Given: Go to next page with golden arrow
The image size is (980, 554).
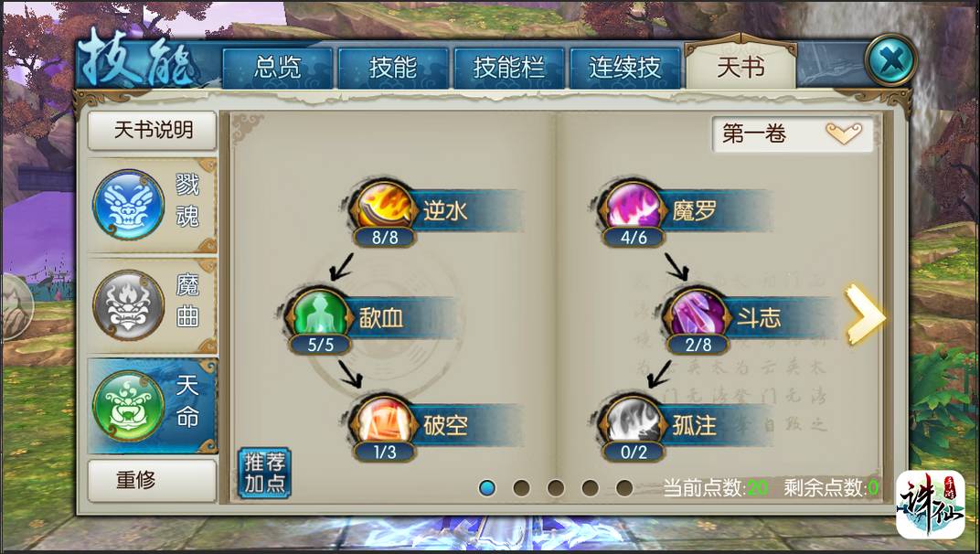Looking at the screenshot, I should click(863, 314).
